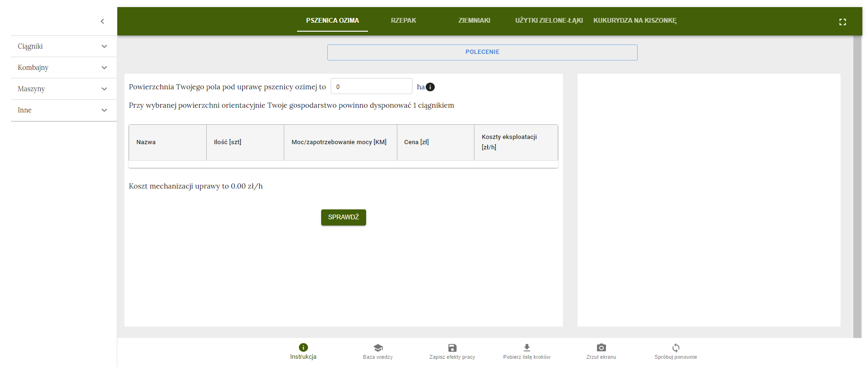Viewport: 868px width, 372px height.
Task: Select the Kukurydza na kiszonkę tab
Action: 635,20
